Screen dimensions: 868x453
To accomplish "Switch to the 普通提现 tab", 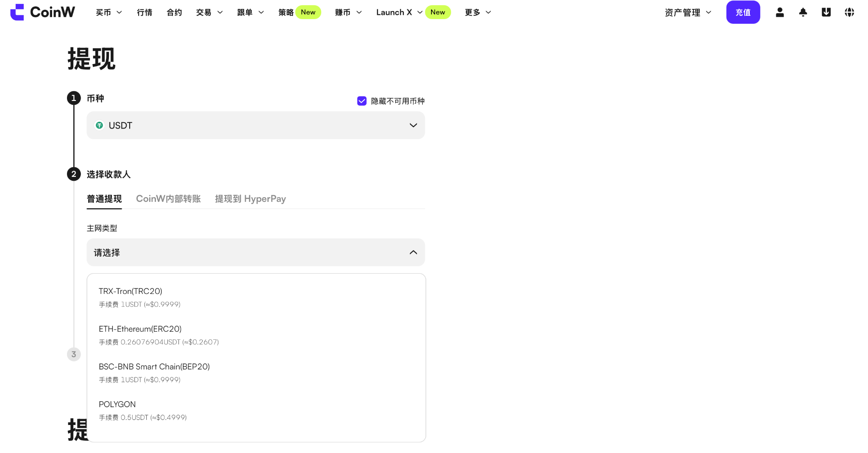I will 104,199.
